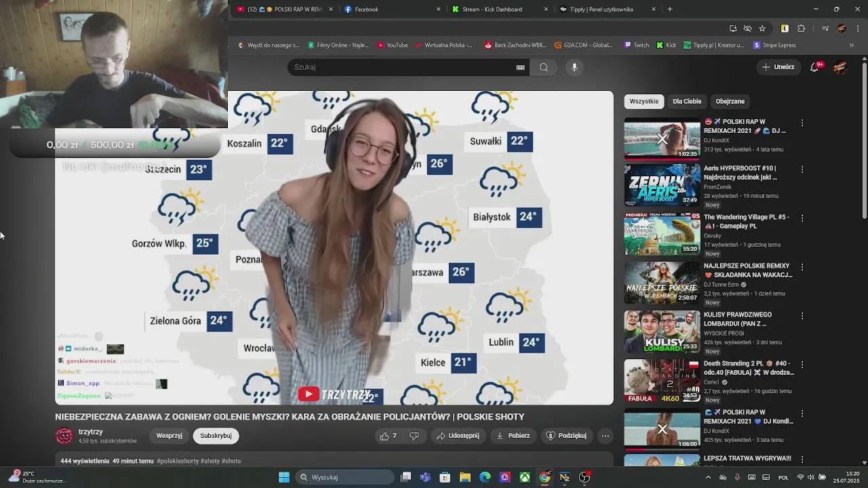Viewport: 868px width, 488px height.
Task: Close the Facebook tab
Action: [438, 9]
